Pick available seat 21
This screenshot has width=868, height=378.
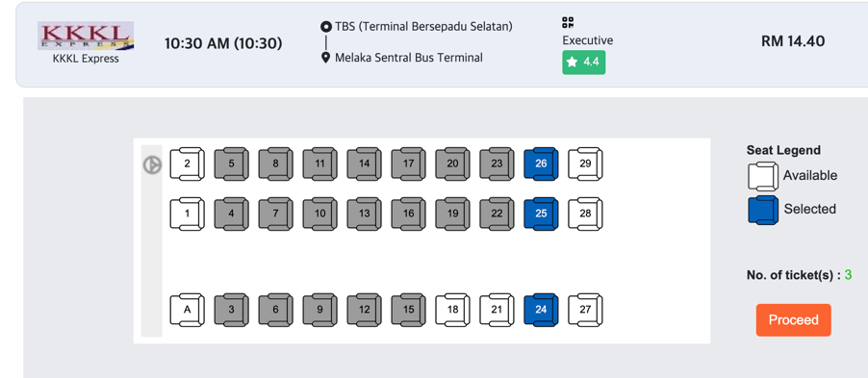coord(498,310)
